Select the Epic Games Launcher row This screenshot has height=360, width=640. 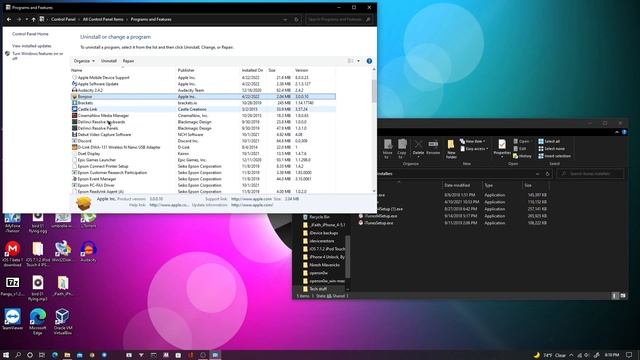click(203, 160)
